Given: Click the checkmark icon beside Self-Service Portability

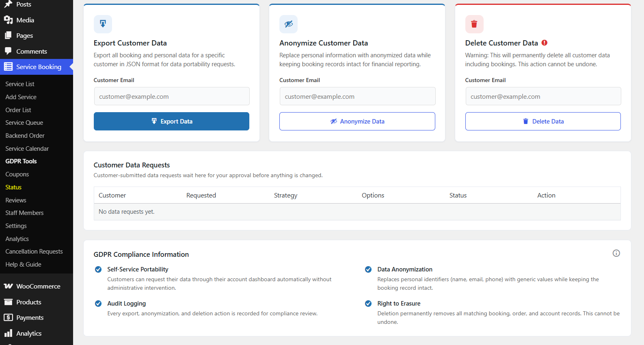Looking at the screenshot, I should pyautogui.click(x=98, y=269).
